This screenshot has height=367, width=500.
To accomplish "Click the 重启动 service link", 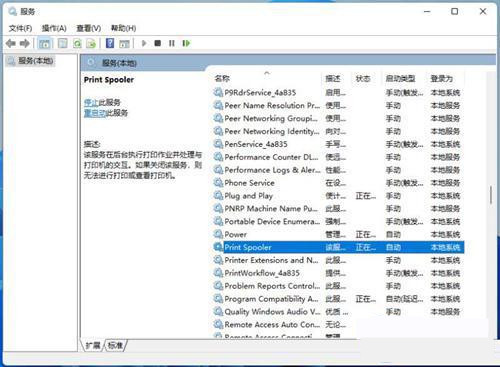I will pos(95,113).
